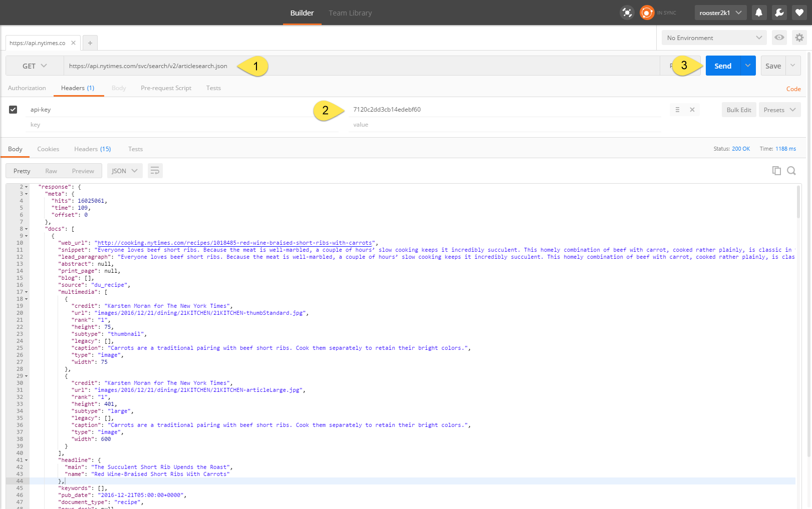Viewport: 812px width, 509px height.
Task: Open the rooster2k1 account menu
Action: pyautogui.click(x=720, y=13)
